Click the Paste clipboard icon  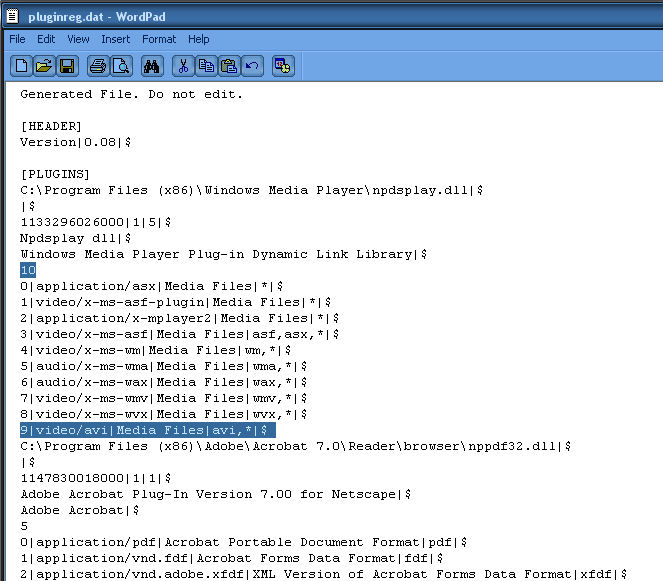coord(229,66)
